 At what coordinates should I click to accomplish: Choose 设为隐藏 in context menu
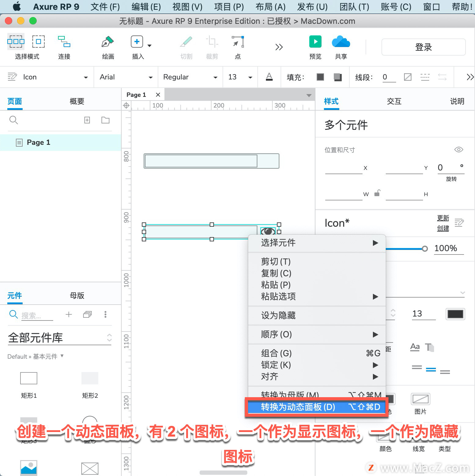(x=317, y=315)
